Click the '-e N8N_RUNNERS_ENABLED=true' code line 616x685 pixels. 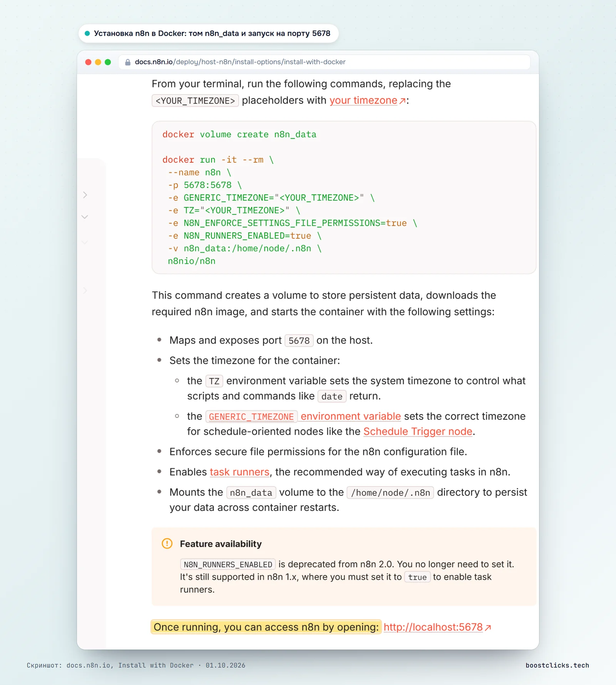245,236
